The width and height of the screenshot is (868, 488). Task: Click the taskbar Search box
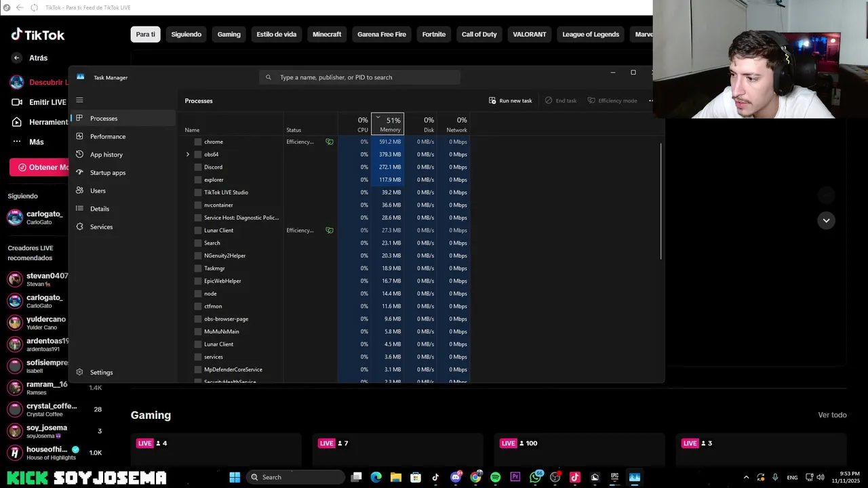coord(295,477)
